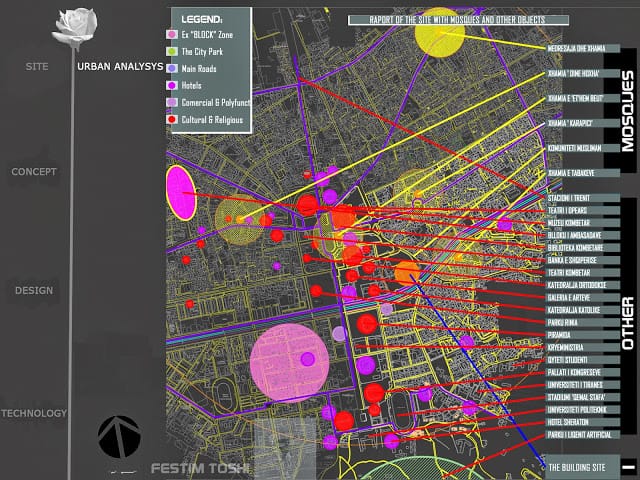
Task: Click the north arrow compass icon
Action: [x=119, y=437]
